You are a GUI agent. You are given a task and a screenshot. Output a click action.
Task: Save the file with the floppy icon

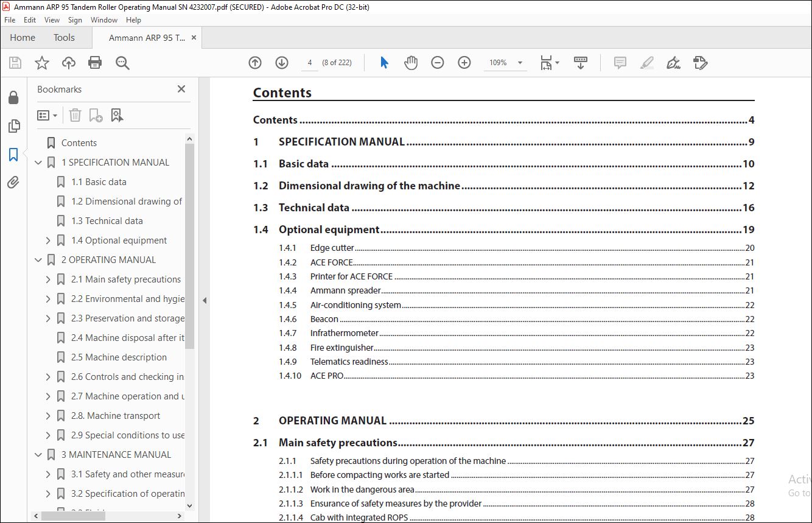point(15,63)
